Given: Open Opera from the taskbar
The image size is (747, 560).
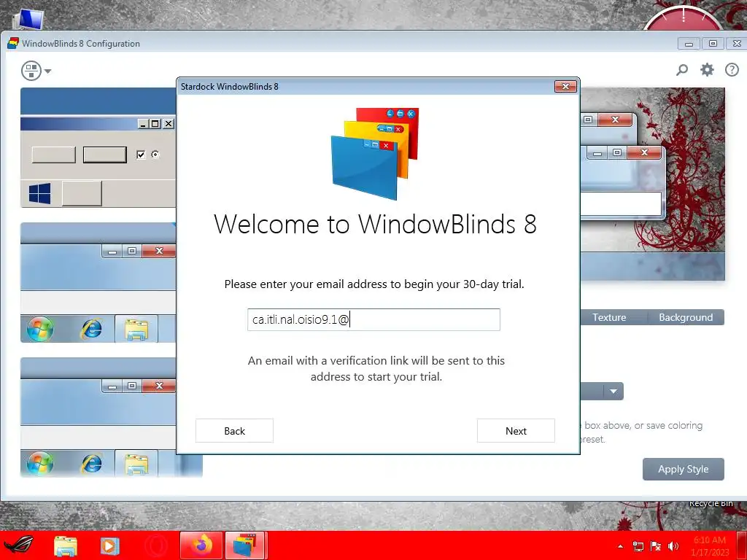Looking at the screenshot, I should point(155,545).
